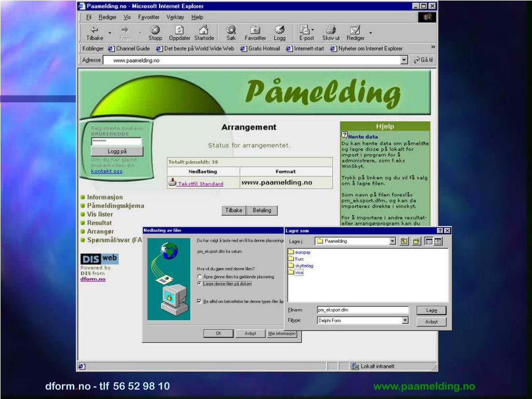The height and width of the screenshot is (399, 532).
Task: Open the Filtype Delphi Form dropdown
Action: pyautogui.click(x=405, y=320)
